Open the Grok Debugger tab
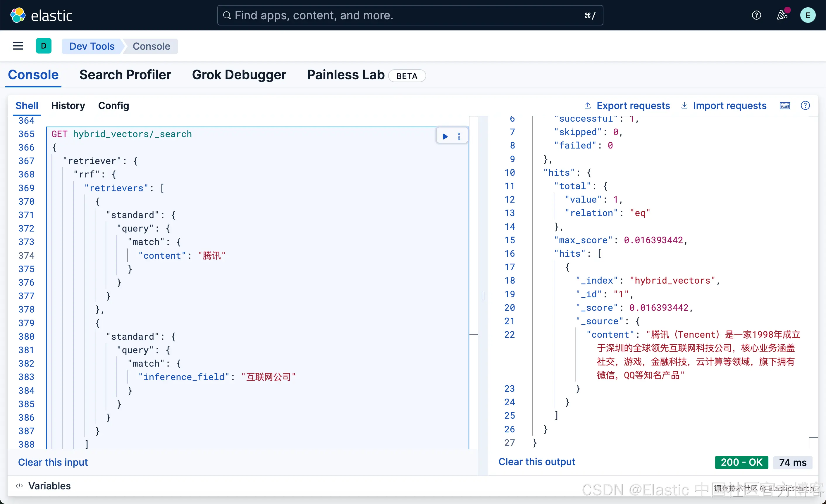This screenshot has width=826, height=504. pos(239,75)
